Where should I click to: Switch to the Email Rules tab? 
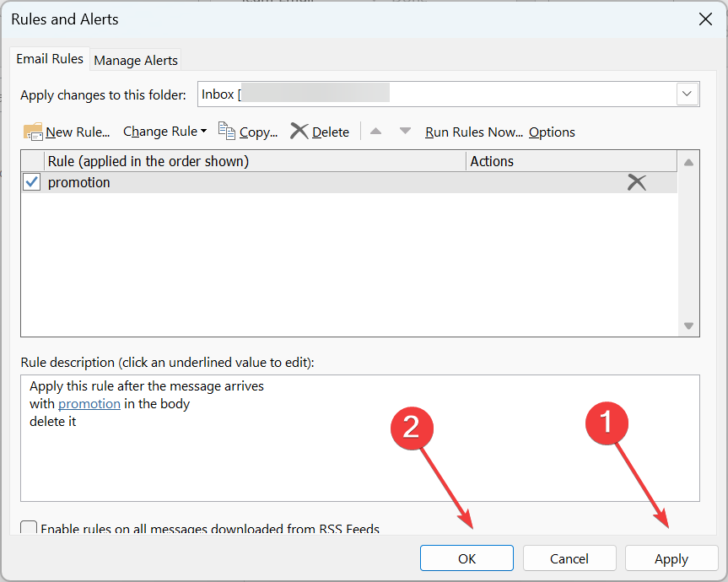50,59
